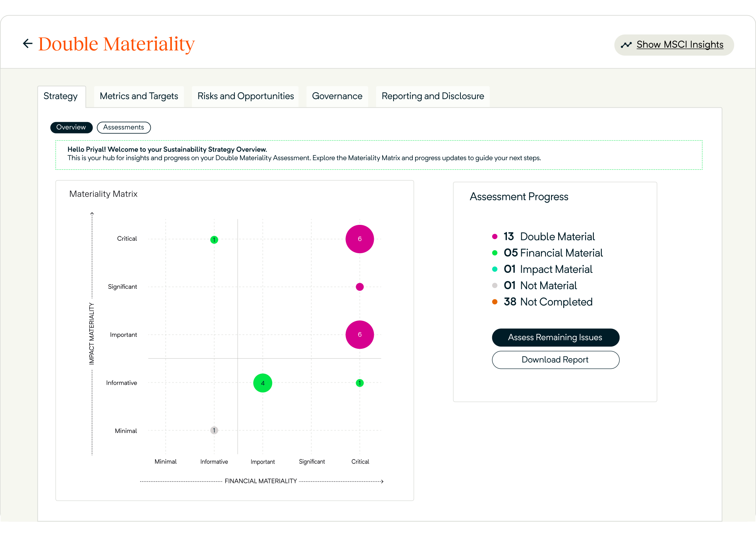Image resolution: width=756 pixels, height=537 pixels.
Task: Select the gray dot at Minimal impact
Action: coord(214,430)
